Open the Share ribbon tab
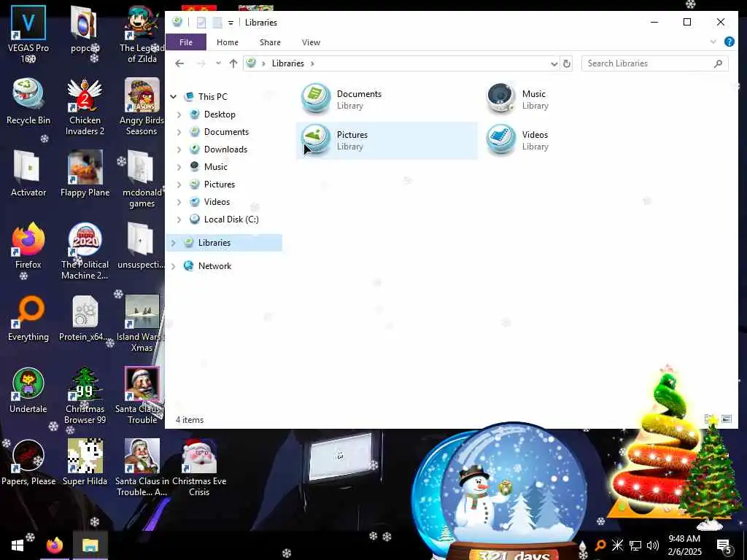Viewport: 747px width, 560px height. pos(270,42)
